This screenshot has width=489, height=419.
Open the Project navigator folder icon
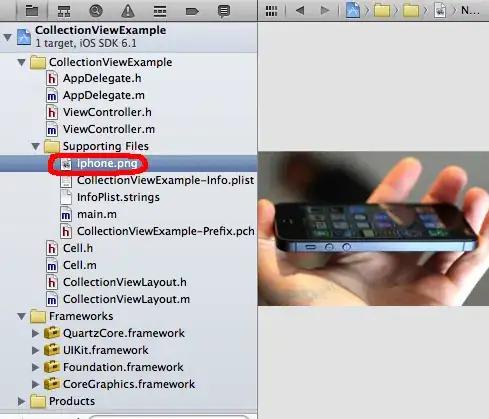pyautogui.click(x=32, y=11)
